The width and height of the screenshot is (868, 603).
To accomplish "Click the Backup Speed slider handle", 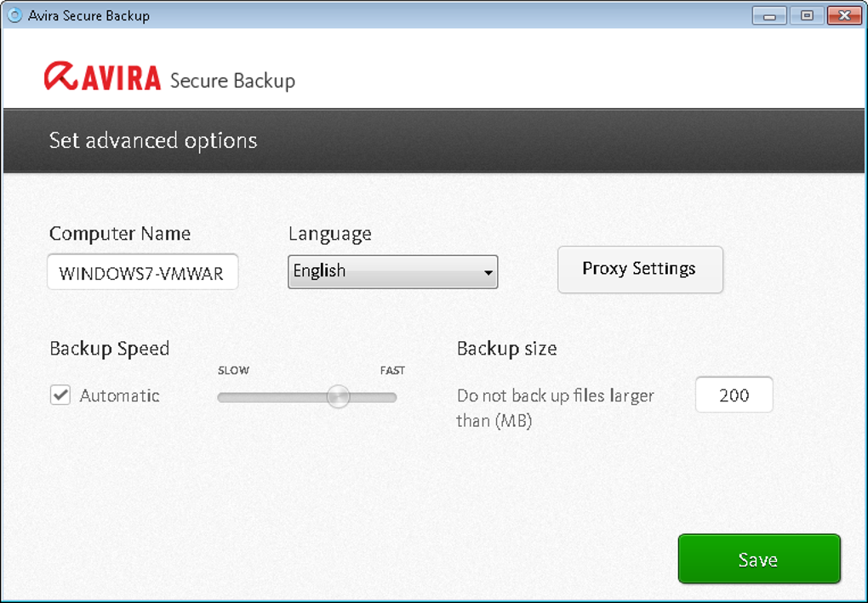I will click(x=339, y=396).
